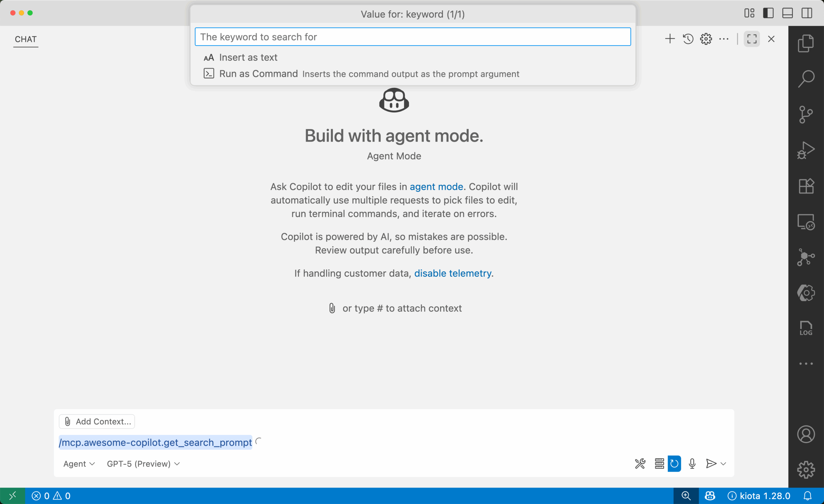
Task: Start voice chat with microphone icon
Action: 692,463
